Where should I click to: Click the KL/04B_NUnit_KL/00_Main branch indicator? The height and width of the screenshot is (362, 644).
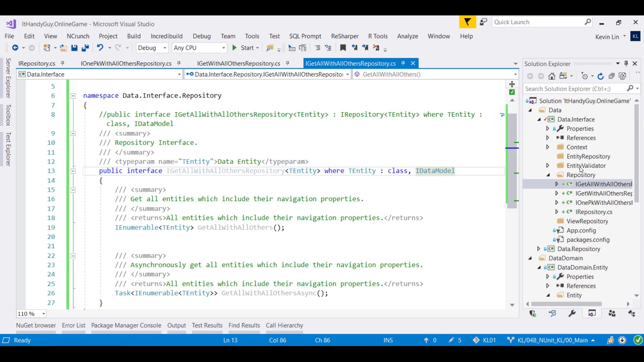point(552,340)
